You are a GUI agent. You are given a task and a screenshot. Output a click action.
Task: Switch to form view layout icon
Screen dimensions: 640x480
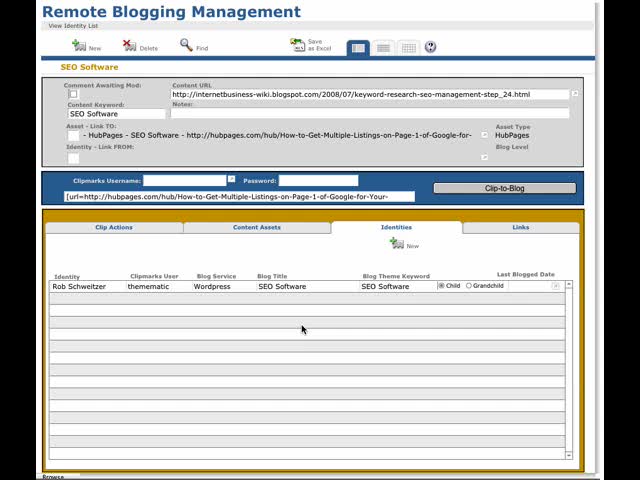pyautogui.click(x=358, y=48)
